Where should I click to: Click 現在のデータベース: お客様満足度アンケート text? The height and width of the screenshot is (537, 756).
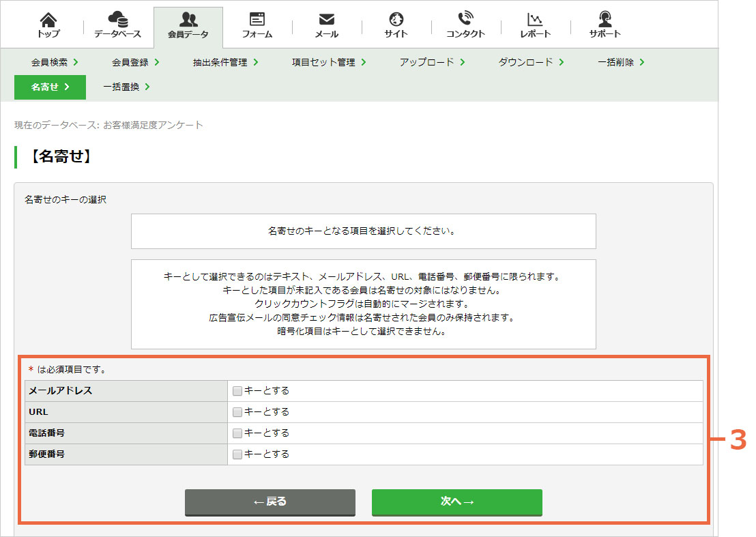click(108, 126)
